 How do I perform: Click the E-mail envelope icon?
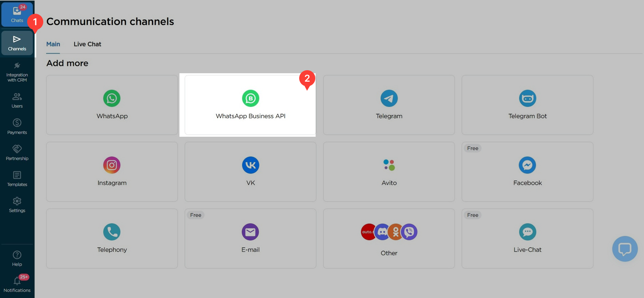point(251,232)
